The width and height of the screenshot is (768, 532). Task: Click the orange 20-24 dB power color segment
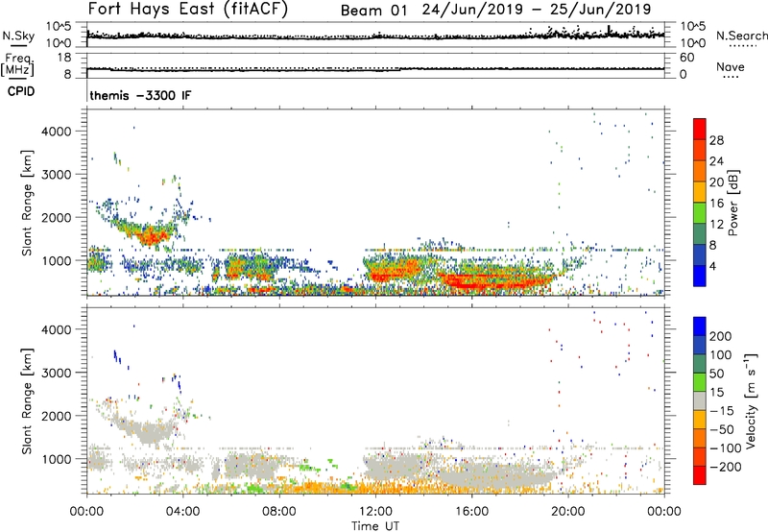pyautogui.click(x=700, y=171)
